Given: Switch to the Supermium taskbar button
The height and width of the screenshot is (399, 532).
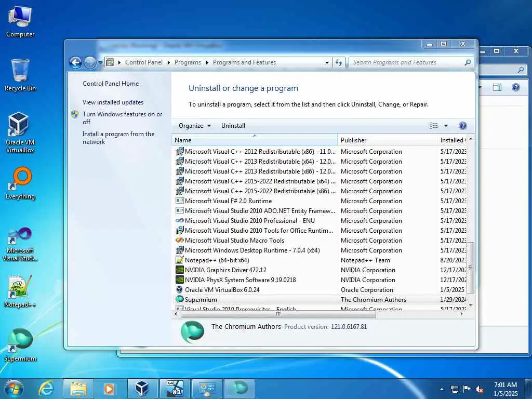Looking at the screenshot, I should pos(240,389).
